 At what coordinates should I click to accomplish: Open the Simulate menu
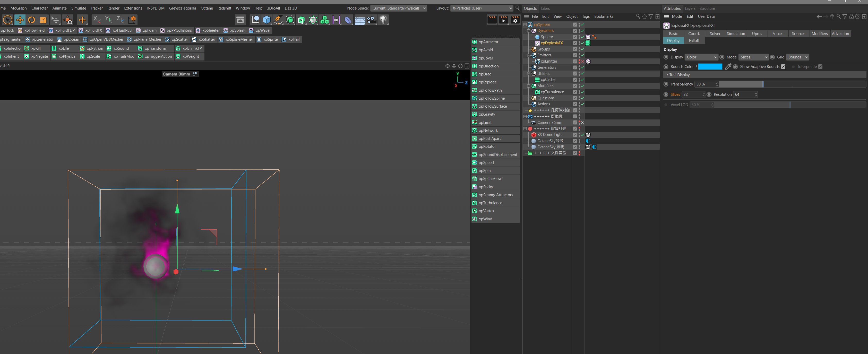point(79,8)
